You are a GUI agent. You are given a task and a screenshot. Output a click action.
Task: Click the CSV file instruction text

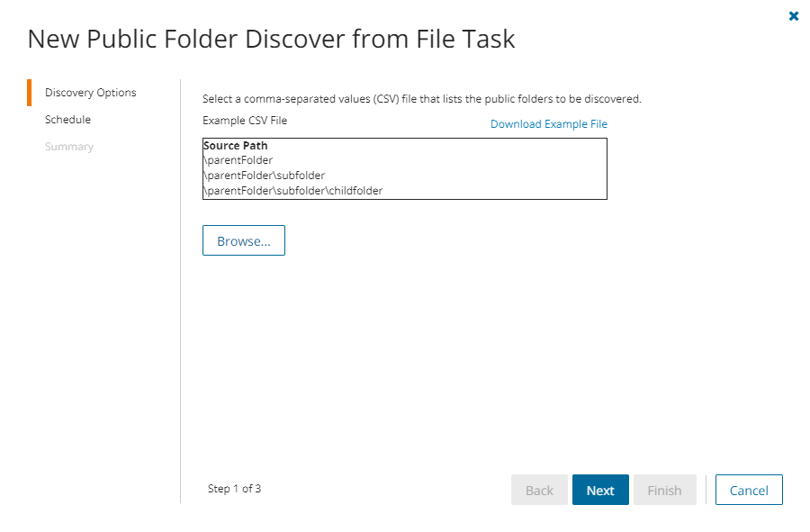click(421, 99)
